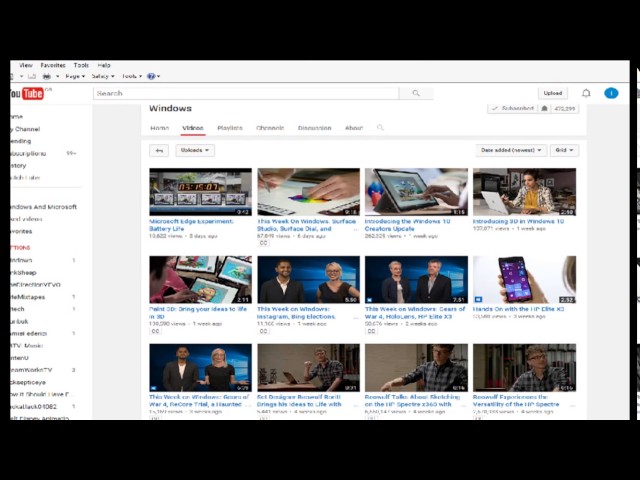Screen dimensions: 640x480
Task: Open Hands On with the HP Elite X3 link
Action: (518, 309)
